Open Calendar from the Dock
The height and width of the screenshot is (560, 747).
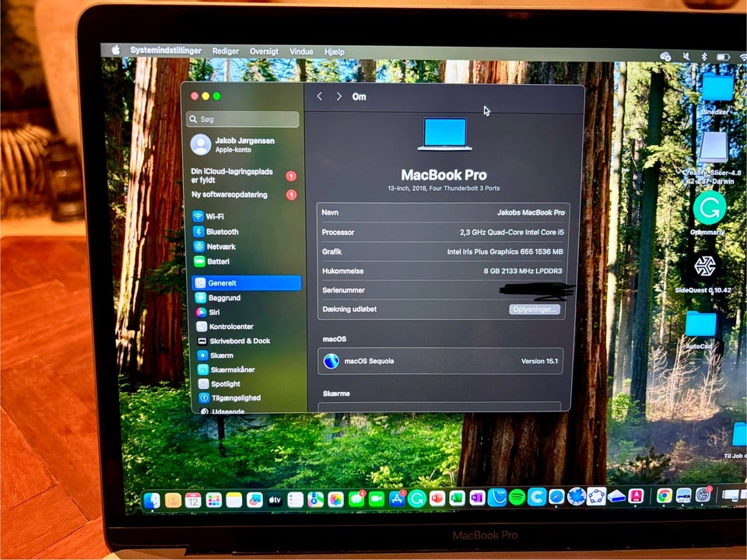(x=193, y=500)
